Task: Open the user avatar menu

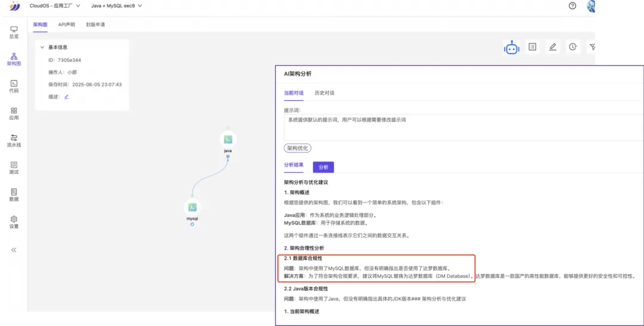Action: (x=590, y=6)
